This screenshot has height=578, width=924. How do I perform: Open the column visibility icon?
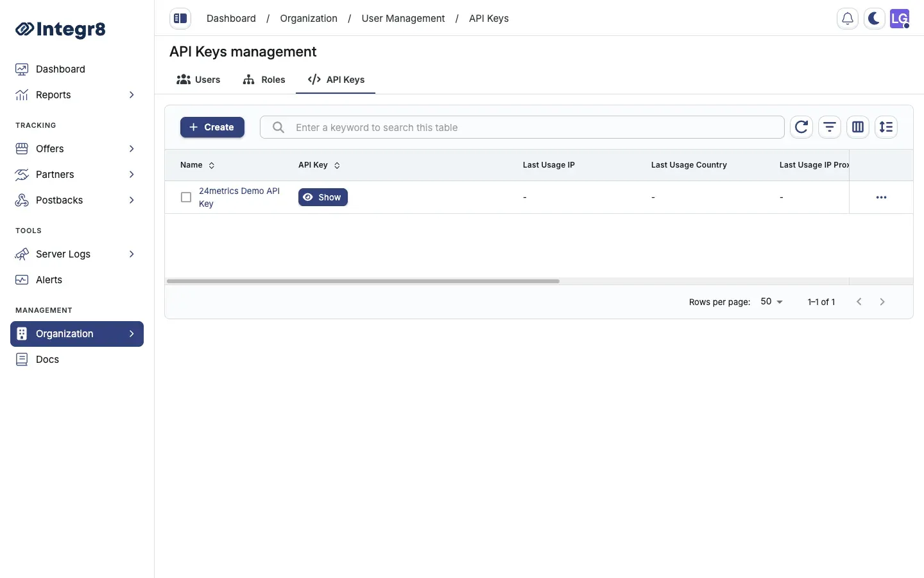coord(858,127)
